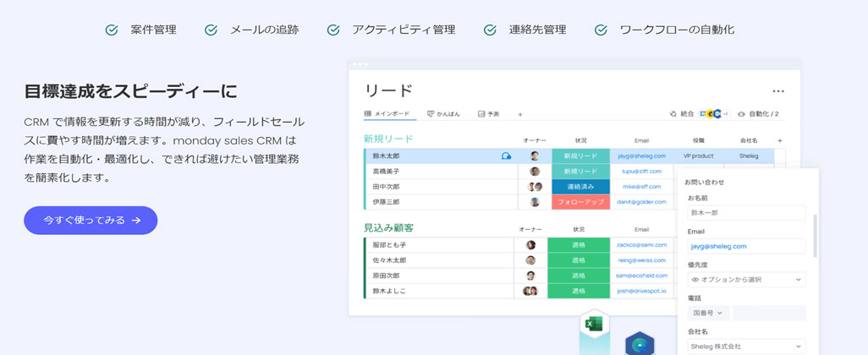Click the checkmark icon beside ワークフローの自動化
The width and height of the screenshot is (868, 355).
(x=601, y=30)
